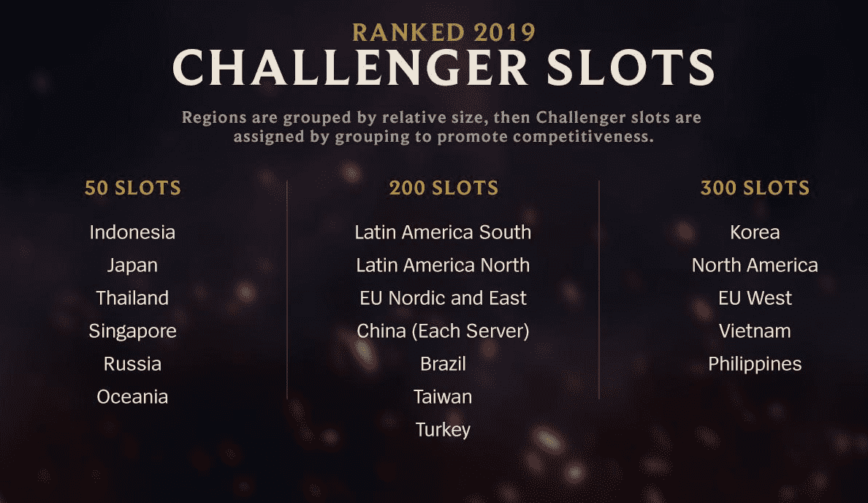
Task: Click the Singapore region text
Action: coord(132,331)
